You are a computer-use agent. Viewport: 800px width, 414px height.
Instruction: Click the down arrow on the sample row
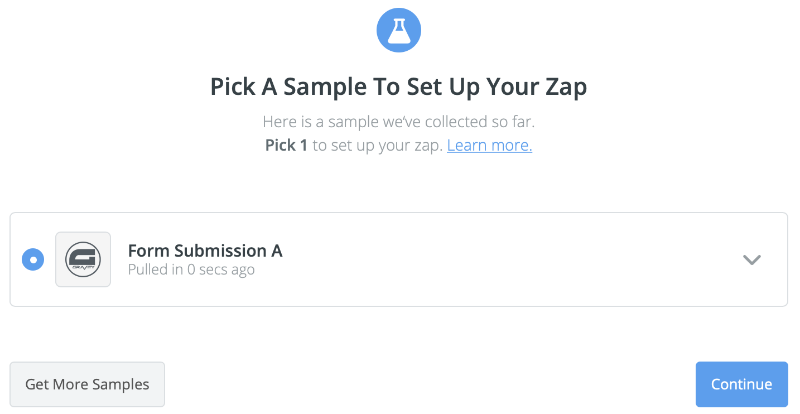pyautogui.click(x=752, y=259)
